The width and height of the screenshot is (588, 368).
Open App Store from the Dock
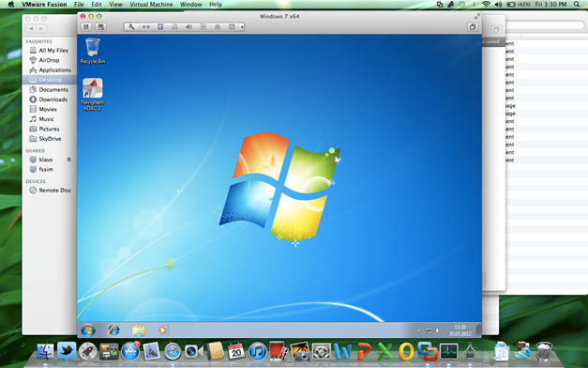click(x=130, y=352)
